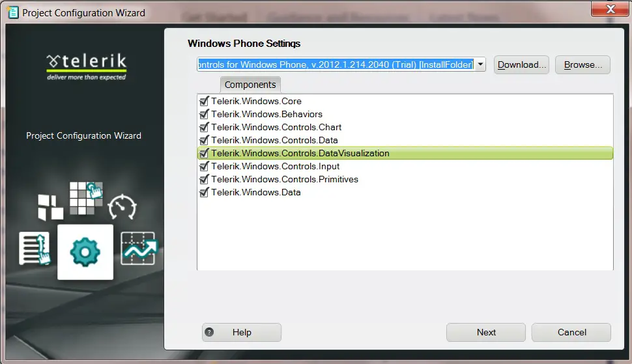Select the Telerik.Windows.Controls.Data row text
Image resolution: width=632 pixels, height=364 pixels.
[x=274, y=140]
